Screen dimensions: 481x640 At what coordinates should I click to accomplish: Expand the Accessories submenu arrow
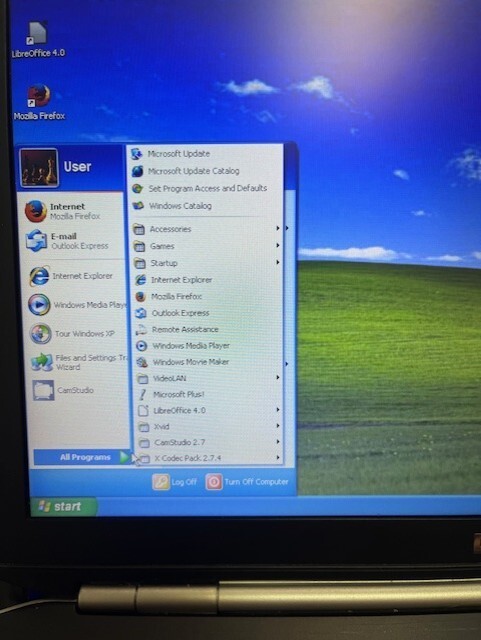pos(278,228)
